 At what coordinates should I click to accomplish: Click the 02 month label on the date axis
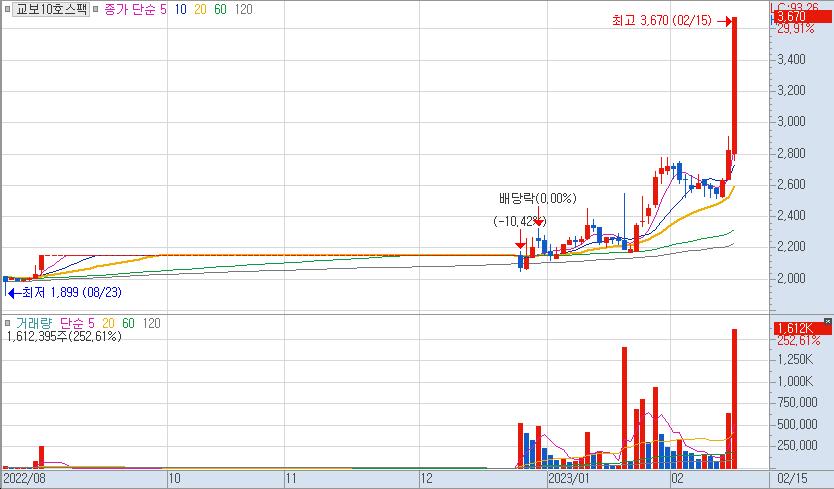pos(677,478)
